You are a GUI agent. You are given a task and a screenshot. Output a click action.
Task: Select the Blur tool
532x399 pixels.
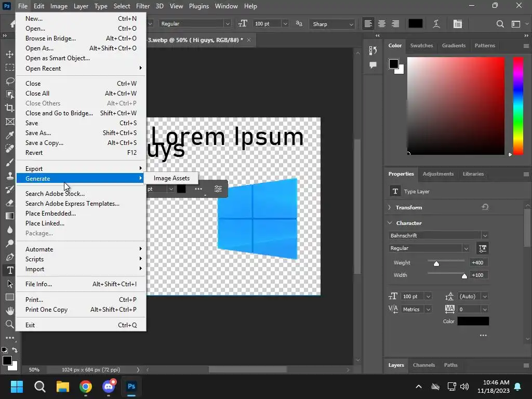[10, 230]
